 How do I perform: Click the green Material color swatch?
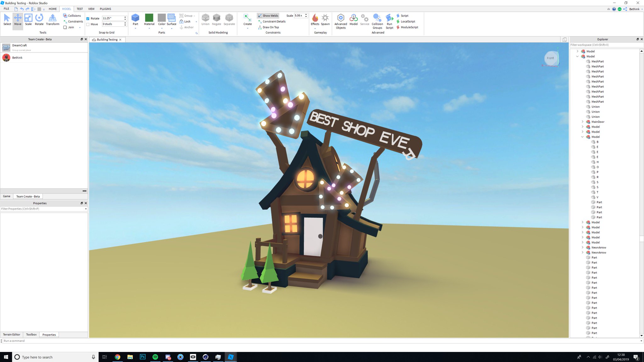(149, 18)
